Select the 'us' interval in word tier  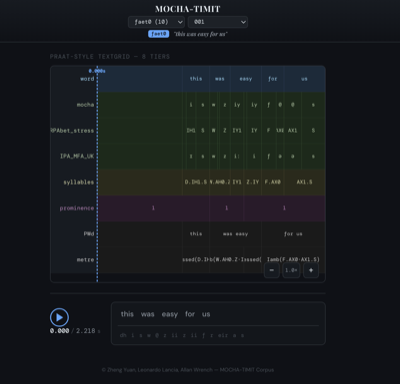[304, 79]
